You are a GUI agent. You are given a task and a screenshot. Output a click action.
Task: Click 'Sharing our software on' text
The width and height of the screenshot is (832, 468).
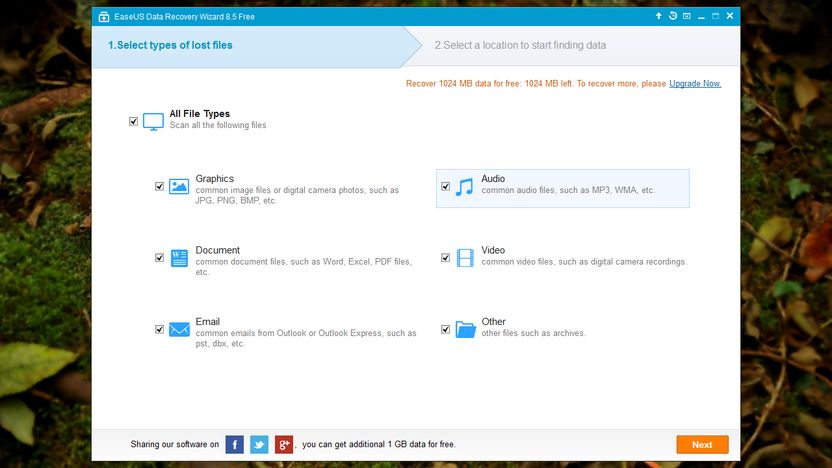click(x=175, y=444)
